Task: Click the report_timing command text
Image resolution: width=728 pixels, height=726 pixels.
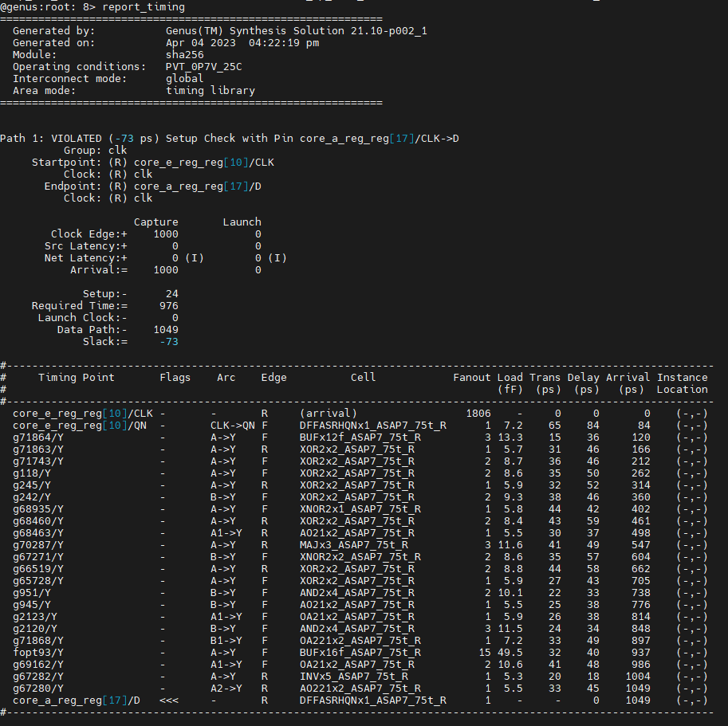Action: coord(144,7)
